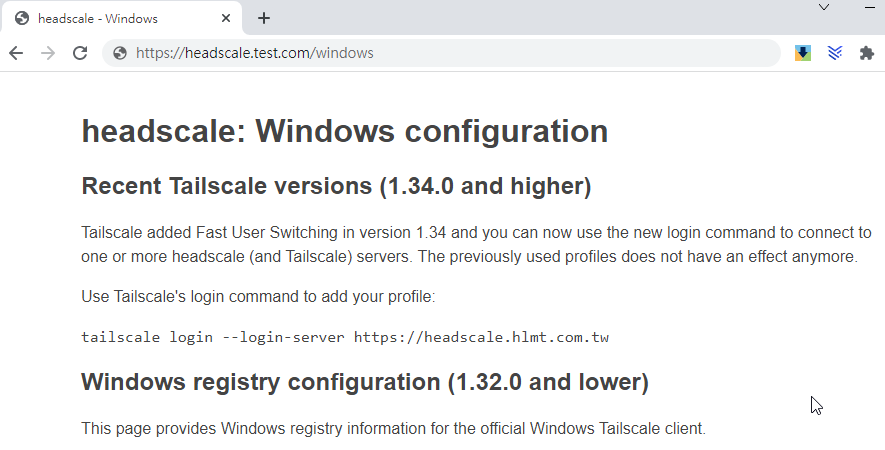Click the "Use Tailscale's login command" sentence
This screenshot has width=885, height=450.
tap(258, 296)
